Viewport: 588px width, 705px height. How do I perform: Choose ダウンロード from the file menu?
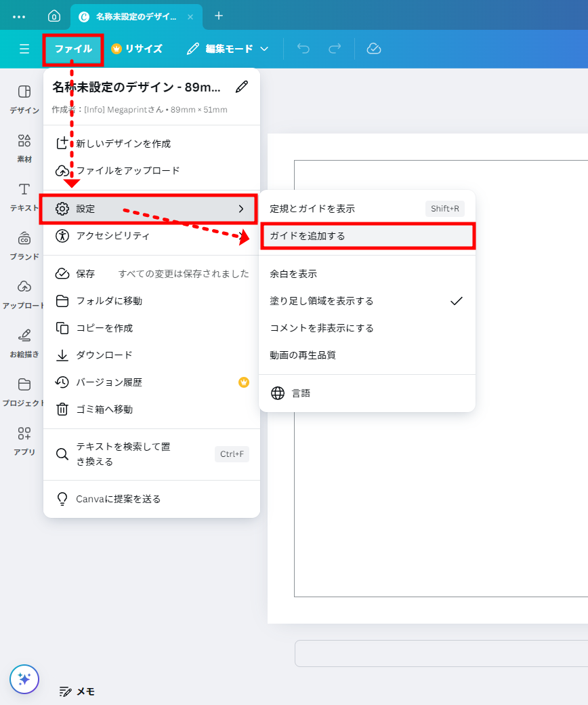[152, 355]
